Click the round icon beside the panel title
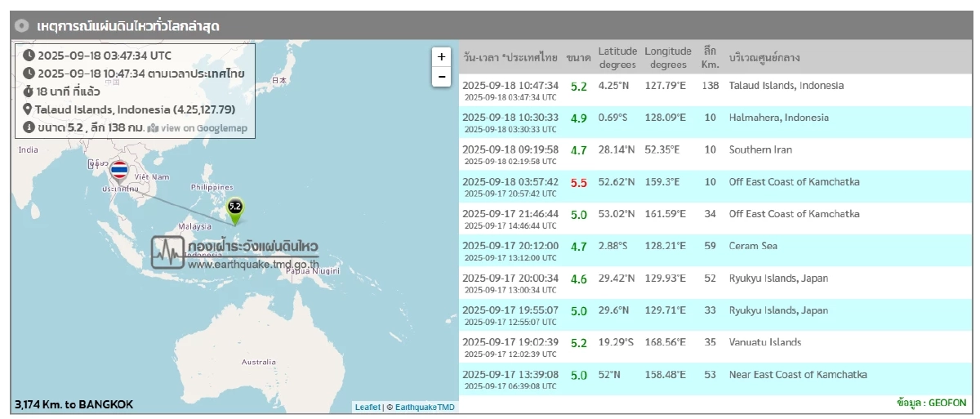This screenshot has height=419, width=980. click(22, 26)
